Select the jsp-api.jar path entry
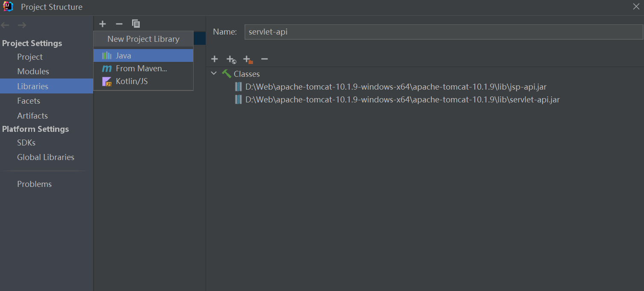This screenshot has height=291, width=644. tap(396, 87)
